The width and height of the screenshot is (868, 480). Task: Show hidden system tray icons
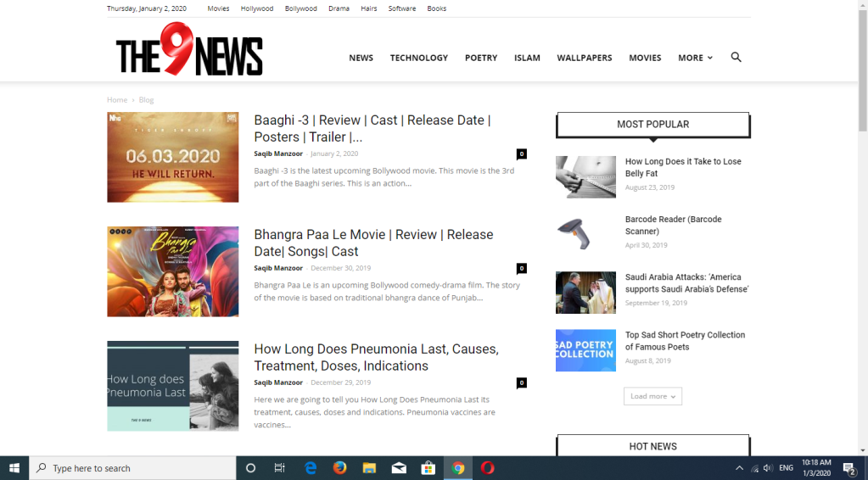click(x=739, y=468)
